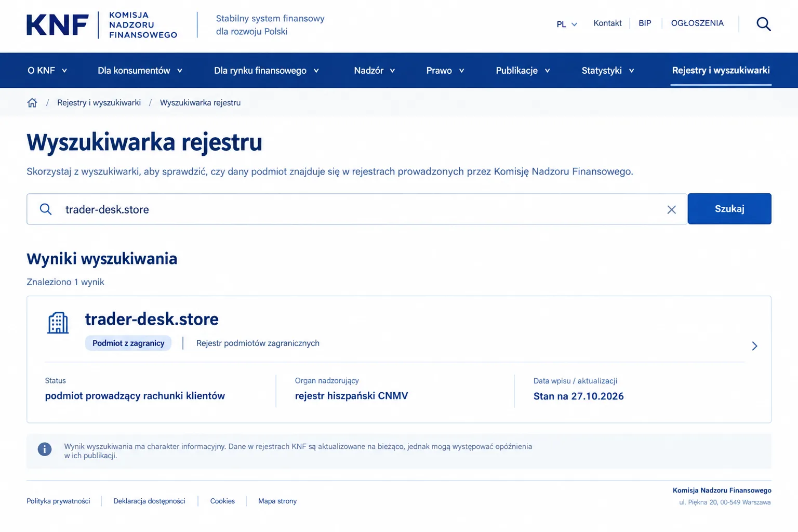Clear the search field with the X icon

[x=671, y=209]
